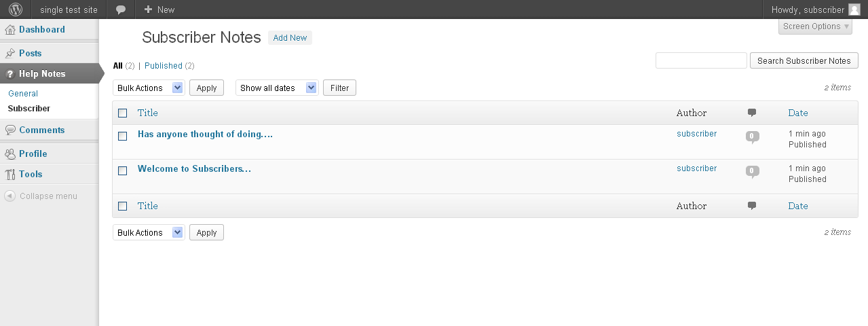This screenshot has width=868, height=326.
Task: Expand the Screen Options panel
Action: click(x=816, y=26)
